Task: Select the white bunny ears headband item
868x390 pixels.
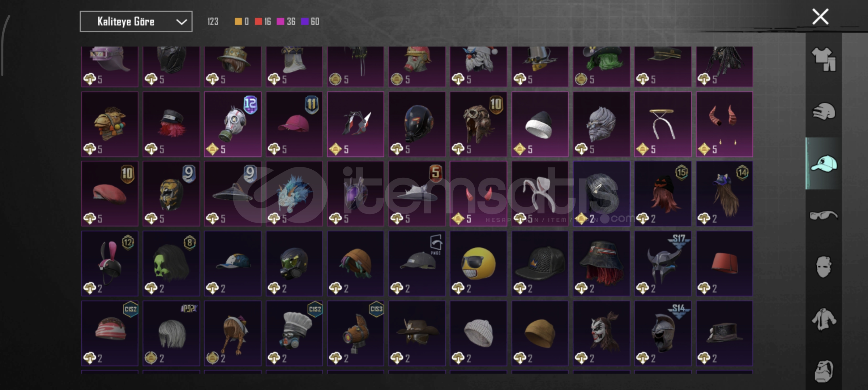Action: [540, 194]
